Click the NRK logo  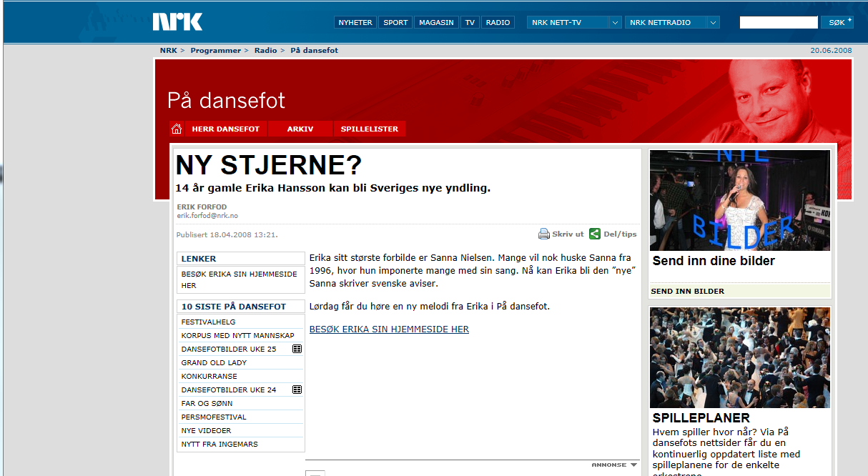177,22
